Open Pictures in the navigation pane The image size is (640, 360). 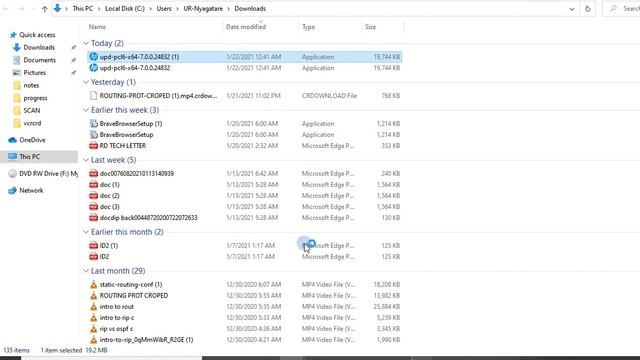tap(35, 73)
